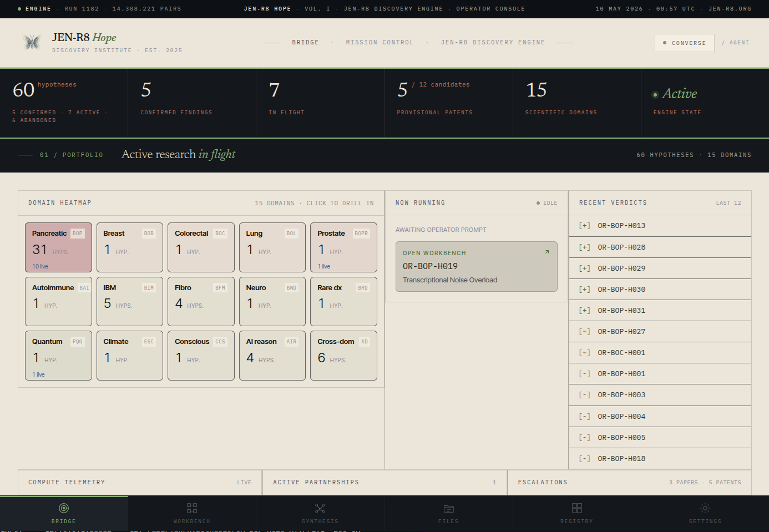The image size is (769, 532).
Task: Select verdict OR-BOP-H031
Action: [660, 311]
